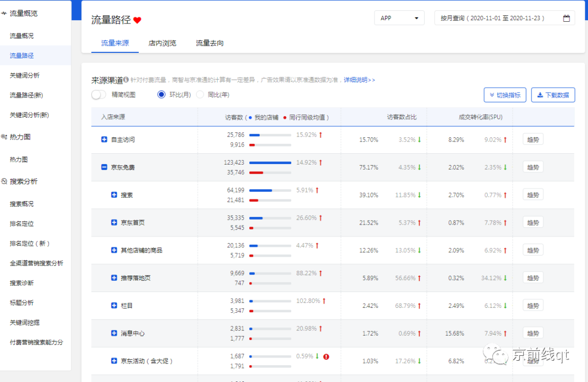
Task: Open 关键词分析(新) in the sidebar
Action: click(29, 115)
